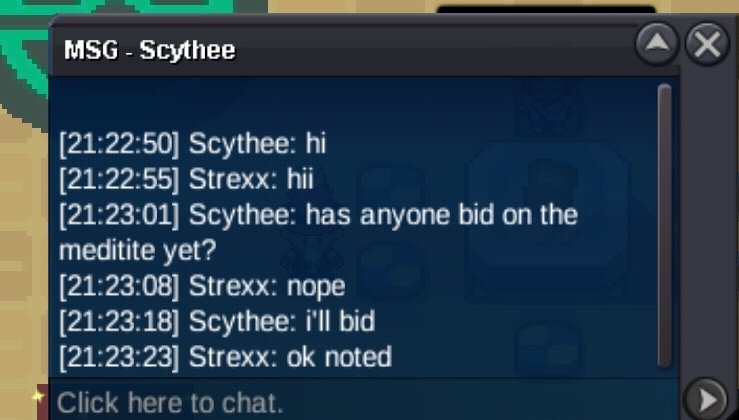Image resolution: width=739 pixels, height=420 pixels.
Task: Focus the 'Click here to chat.' field
Action: pos(363,401)
